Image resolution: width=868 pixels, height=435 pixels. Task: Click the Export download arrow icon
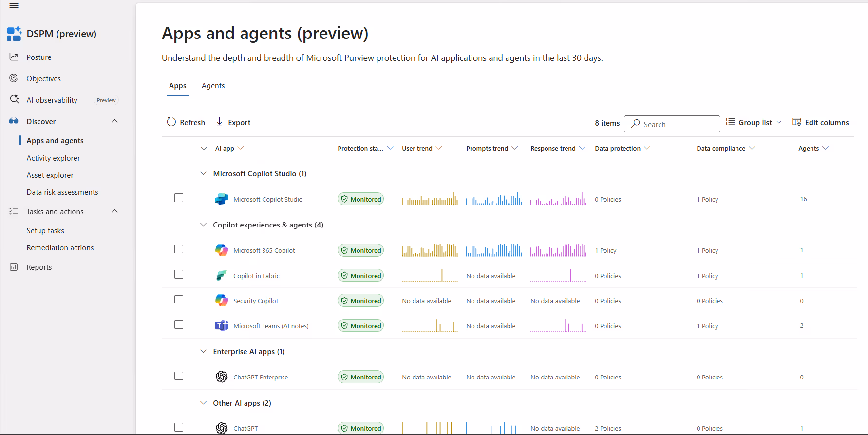[220, 122]
